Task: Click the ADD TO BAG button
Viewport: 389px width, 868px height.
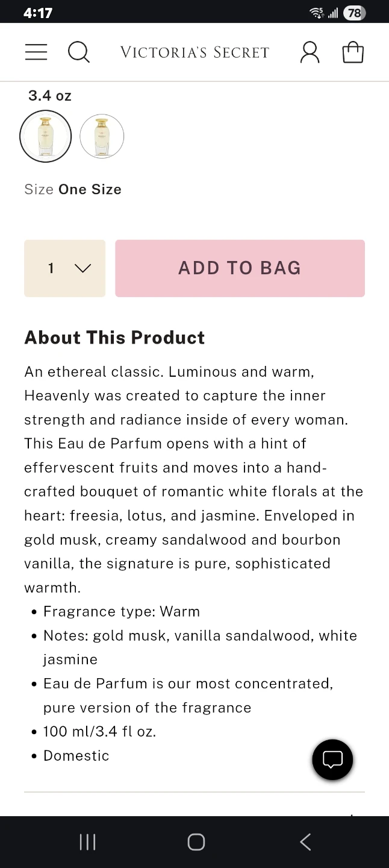Action: click(240, 268)
